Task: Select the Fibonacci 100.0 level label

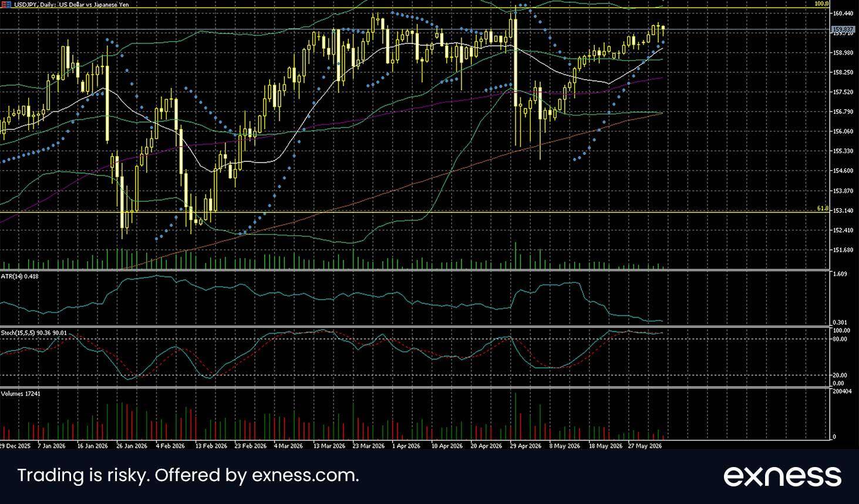Action: pyautogui.click(x=821, y=4)
